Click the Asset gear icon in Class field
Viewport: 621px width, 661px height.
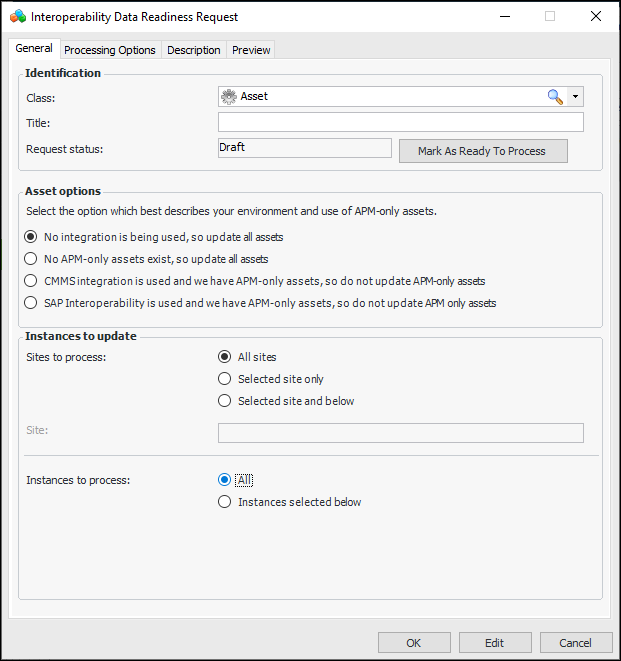coord(229,97)
